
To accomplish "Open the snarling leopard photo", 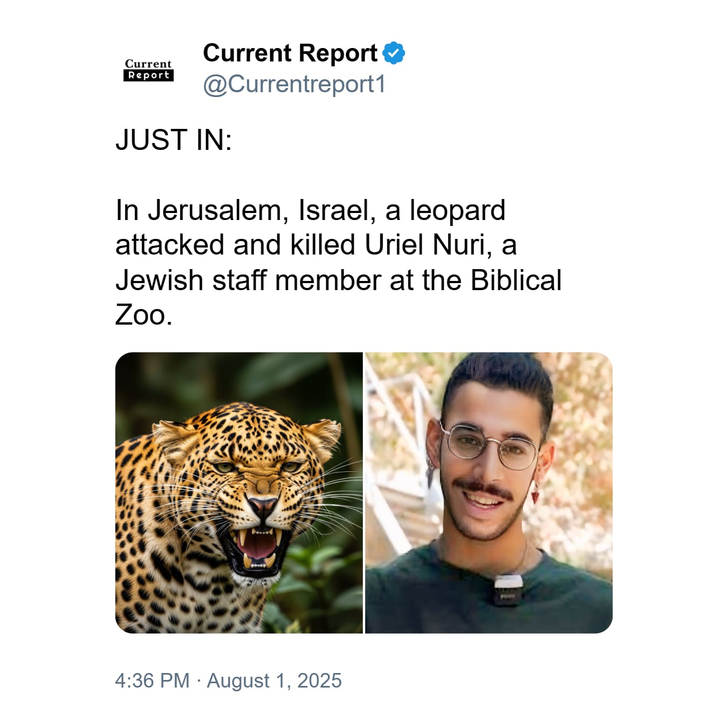I will 239,493.
